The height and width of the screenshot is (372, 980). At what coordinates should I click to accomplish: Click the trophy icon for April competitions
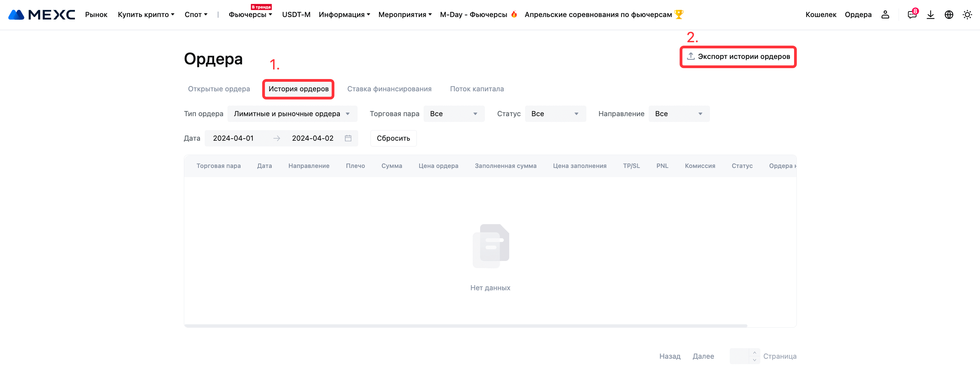pyautogui.click(x=679, y=14)
